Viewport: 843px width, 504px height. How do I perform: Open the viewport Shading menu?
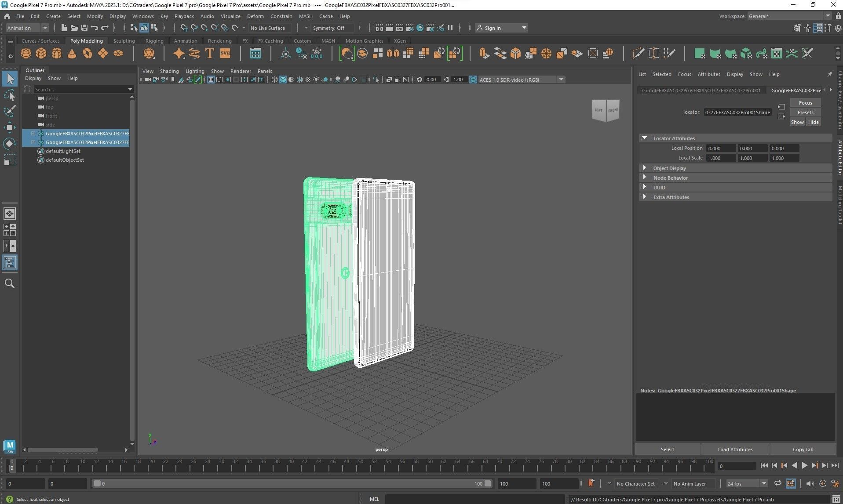coord(169,71)
